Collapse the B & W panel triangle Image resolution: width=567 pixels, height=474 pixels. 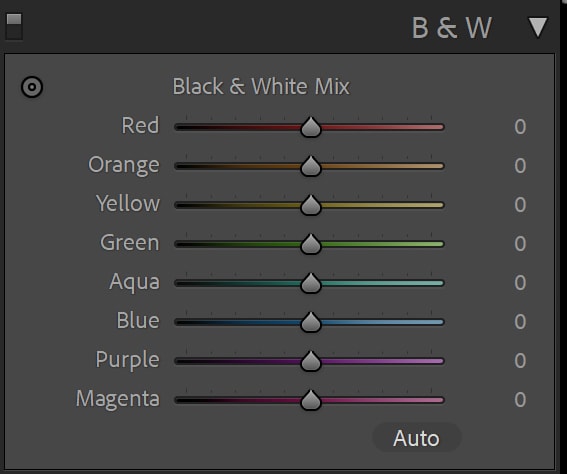(x=537, y=27)
